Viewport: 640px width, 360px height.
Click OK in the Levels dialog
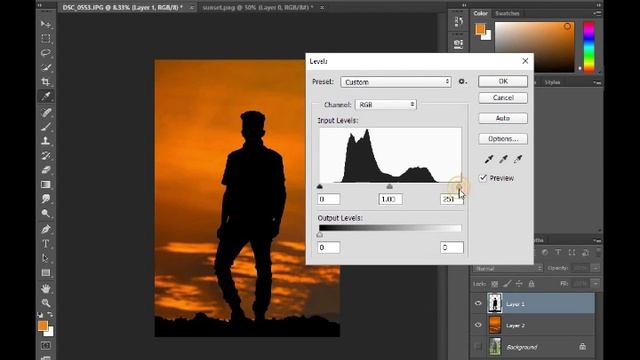point(503,81)
